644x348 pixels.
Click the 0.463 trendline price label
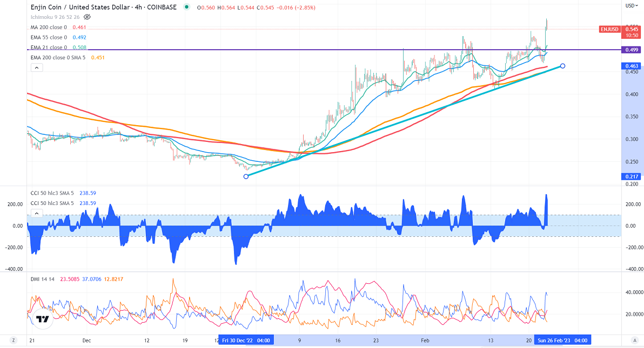(x=630, y=66)
